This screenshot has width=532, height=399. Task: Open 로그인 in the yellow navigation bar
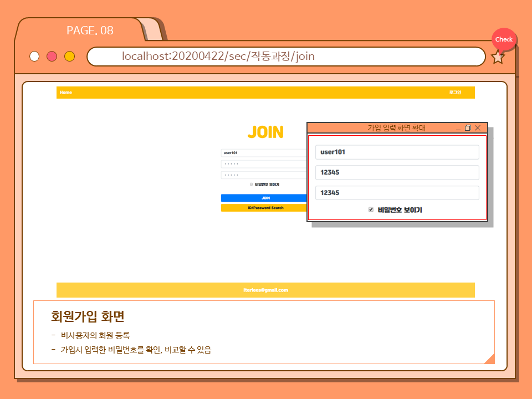point(455,93)
